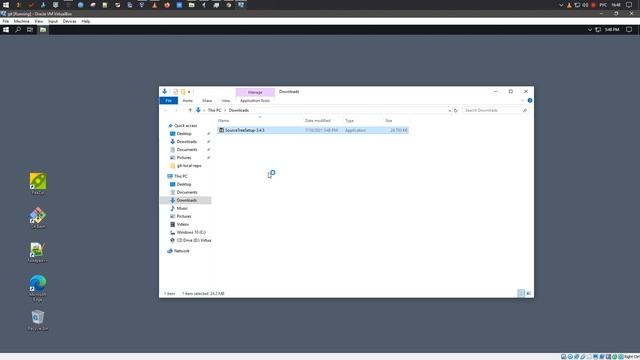Click This PC in address breadcrumb
640x360 pixels.
click(214, 110)
